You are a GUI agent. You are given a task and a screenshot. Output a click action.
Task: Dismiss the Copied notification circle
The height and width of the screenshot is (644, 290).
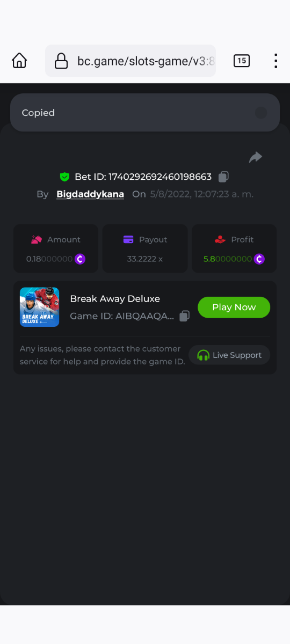coord(260,113)
